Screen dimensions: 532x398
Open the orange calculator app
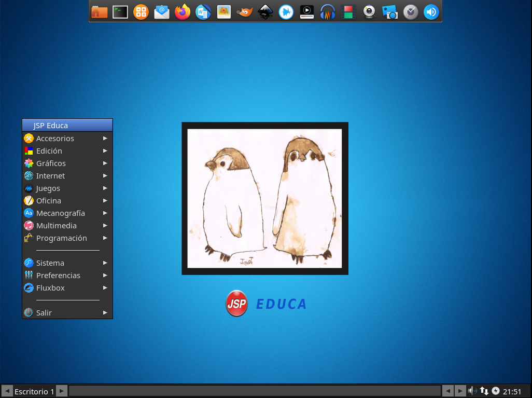click(x=141, y=12)
